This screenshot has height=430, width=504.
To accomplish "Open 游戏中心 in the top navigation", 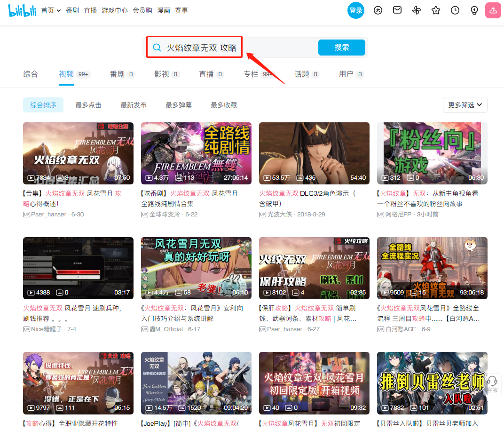I will click(x=115, y=11).
